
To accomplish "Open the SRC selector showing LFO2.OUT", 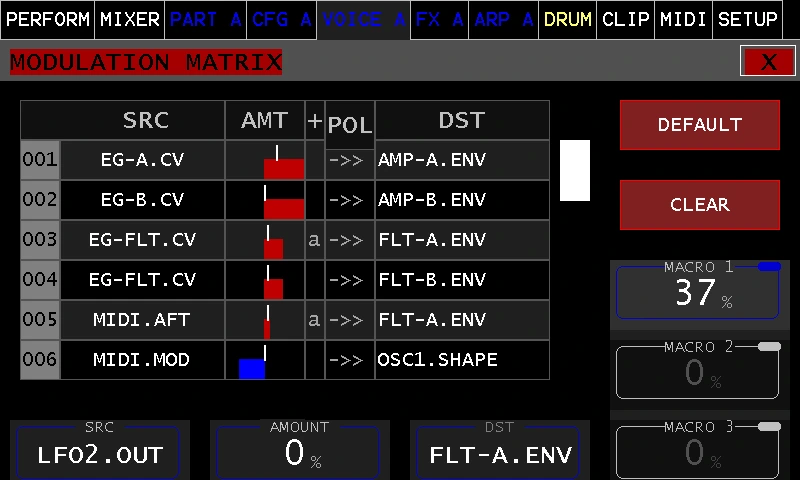I will 99,453.
